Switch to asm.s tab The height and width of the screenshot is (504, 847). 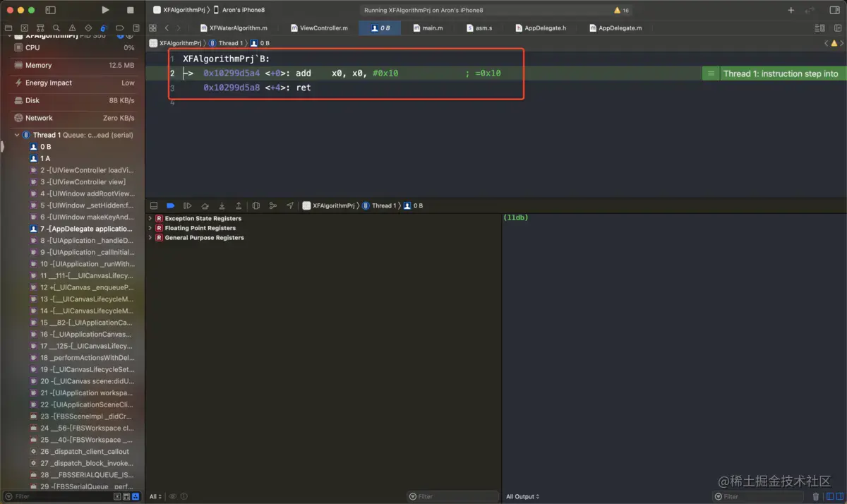[480, 28]
